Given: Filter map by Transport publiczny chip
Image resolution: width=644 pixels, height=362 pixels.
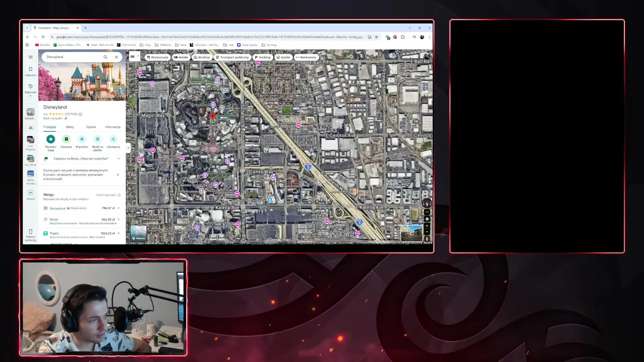Looking at the screenshot, I should tap(232, 57).
